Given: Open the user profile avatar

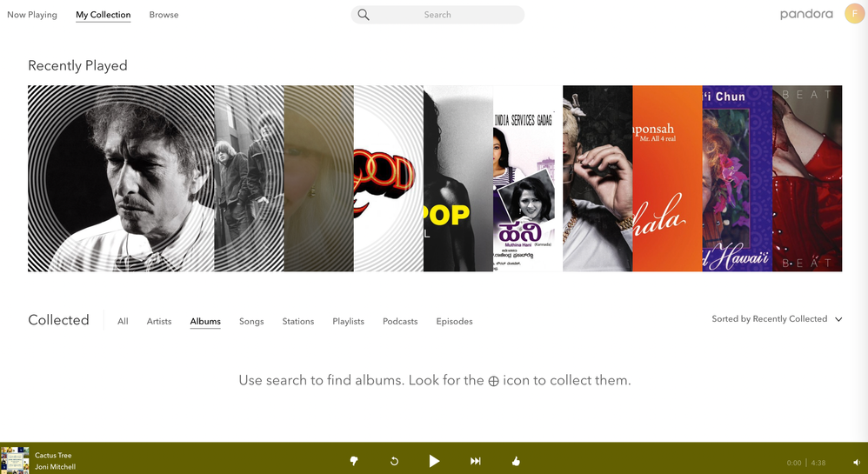Looking at the screenshot, I should 854,14.
